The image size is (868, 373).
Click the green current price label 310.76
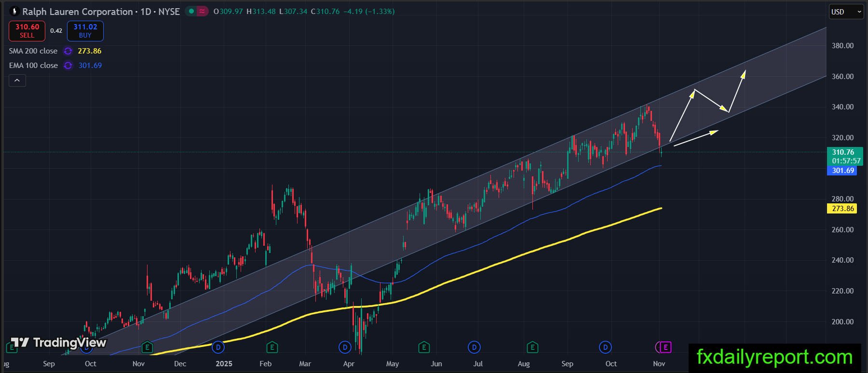(x=844, y=157)
